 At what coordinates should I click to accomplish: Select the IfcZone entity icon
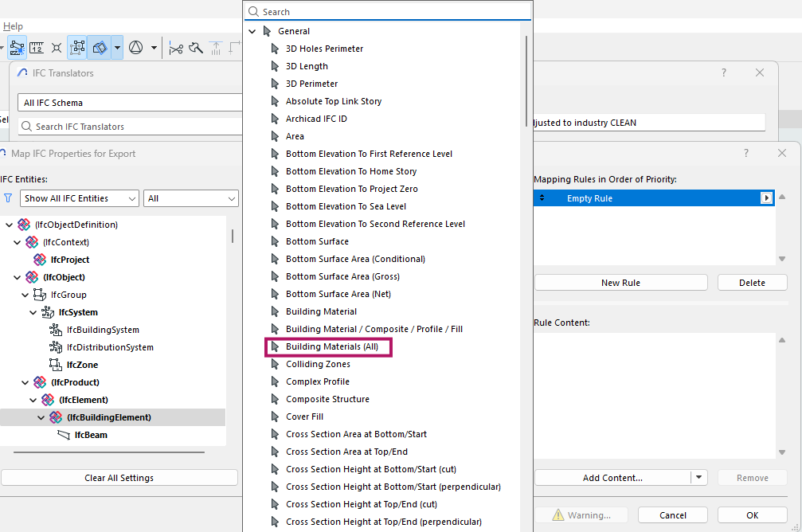[56, 365]
